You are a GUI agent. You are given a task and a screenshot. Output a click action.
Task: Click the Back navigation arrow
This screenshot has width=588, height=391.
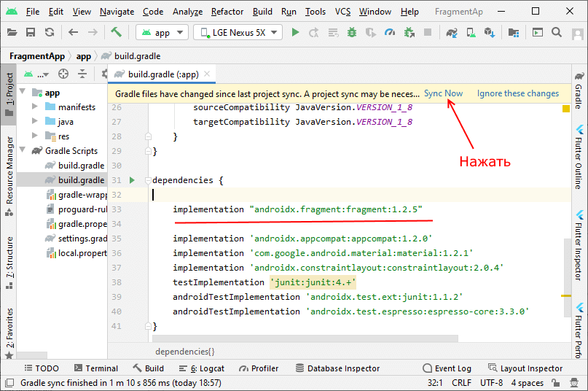pyautogui.click(x=73, y=32)
